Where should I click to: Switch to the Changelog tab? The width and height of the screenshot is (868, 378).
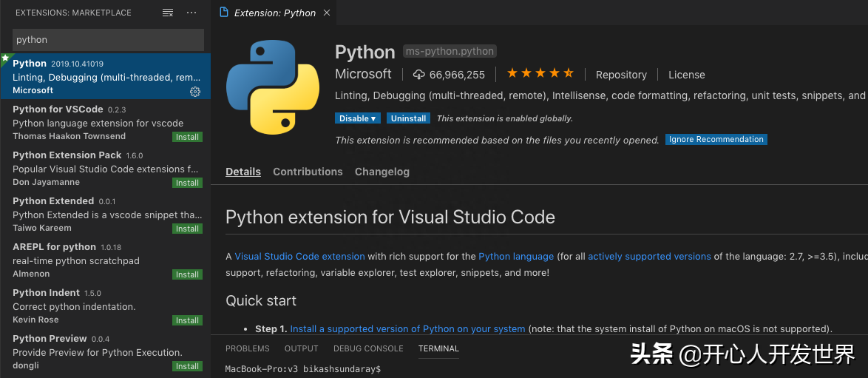[382, 172]
